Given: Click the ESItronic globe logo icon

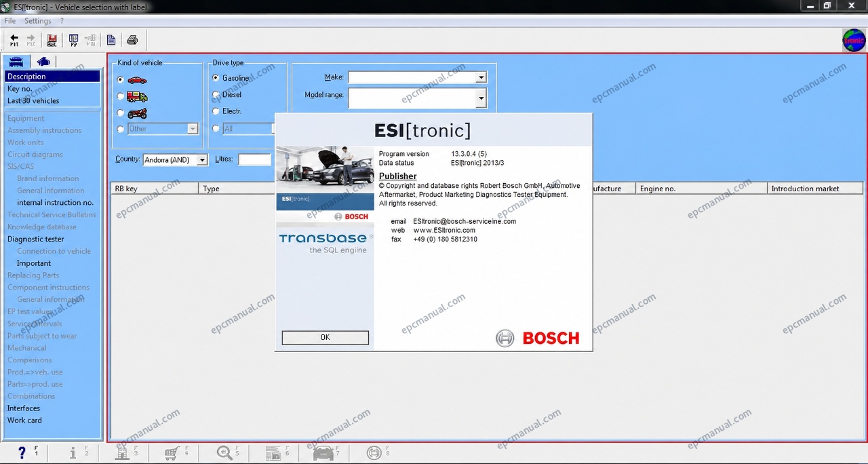Looking at the screenshot, I should (x=854, y=40).
